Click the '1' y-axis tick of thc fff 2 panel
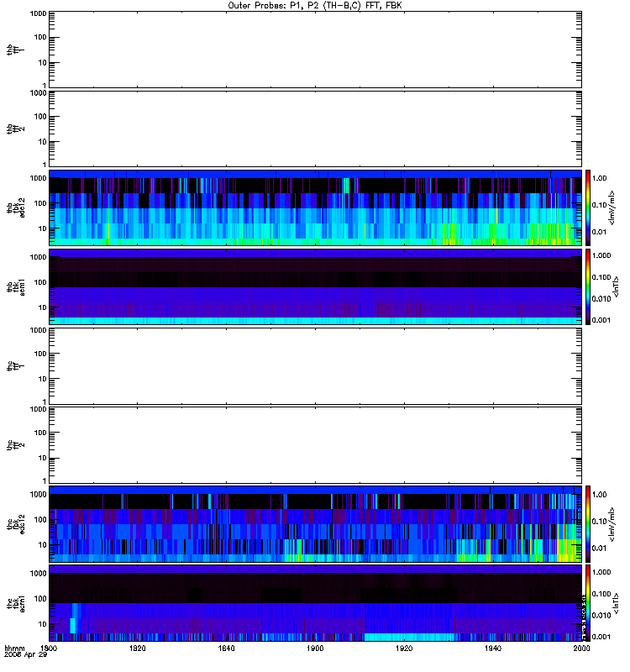630x672 pixels. pos(45,480)
